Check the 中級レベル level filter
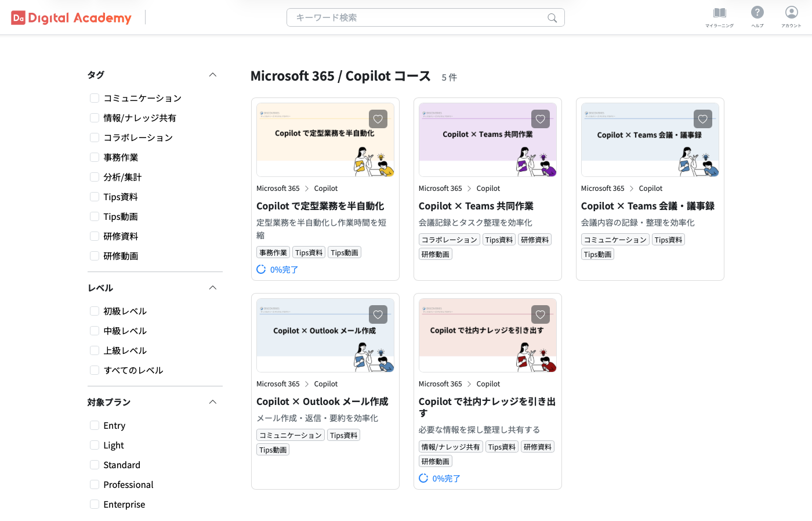Screen dimensions: 812x521 point(95,331)
